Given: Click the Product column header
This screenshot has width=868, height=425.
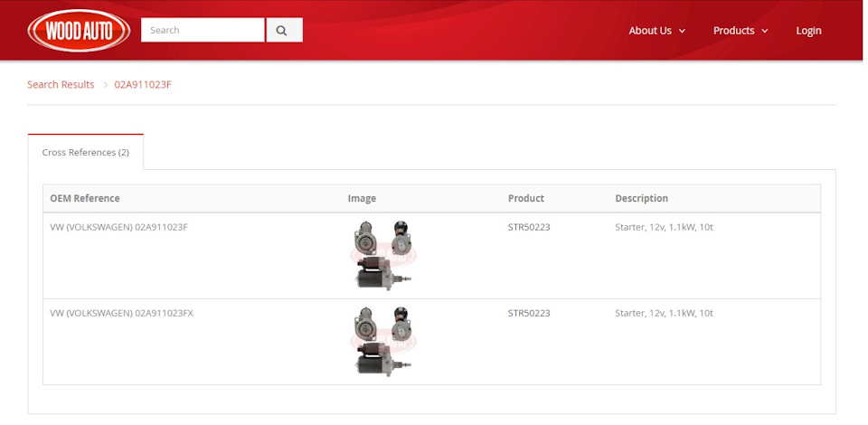Looking at the screenshot, I should (526, 198).
